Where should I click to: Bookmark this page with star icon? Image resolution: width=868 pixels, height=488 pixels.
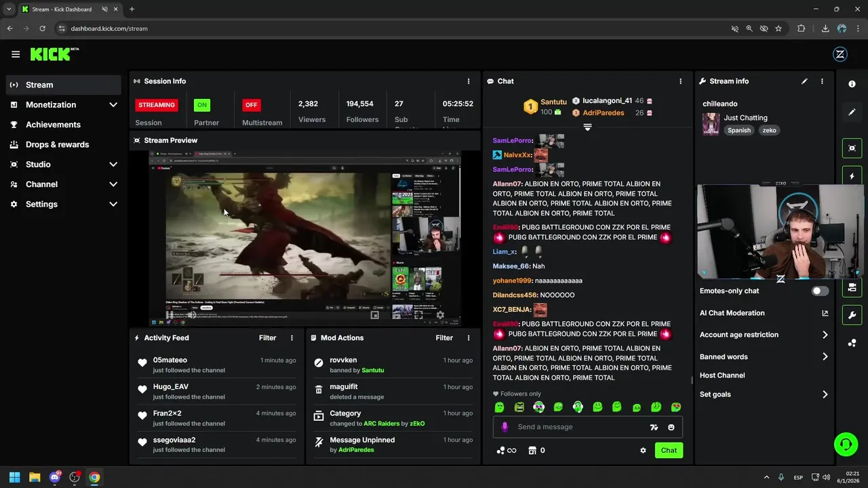click(778, 28)
